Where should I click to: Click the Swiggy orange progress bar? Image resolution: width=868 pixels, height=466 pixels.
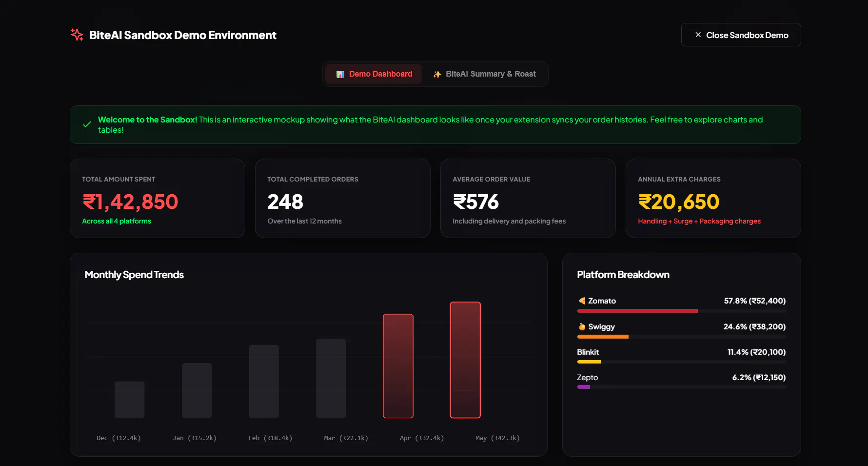pos(603,337)
